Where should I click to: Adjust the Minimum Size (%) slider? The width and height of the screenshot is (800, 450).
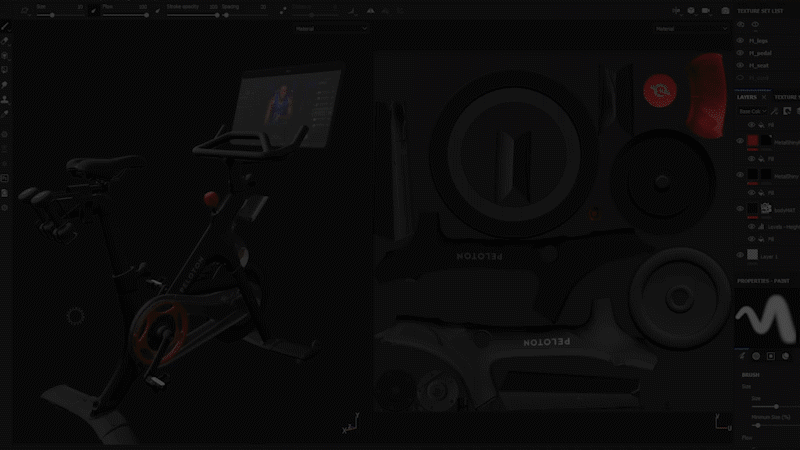pos(776,425)
